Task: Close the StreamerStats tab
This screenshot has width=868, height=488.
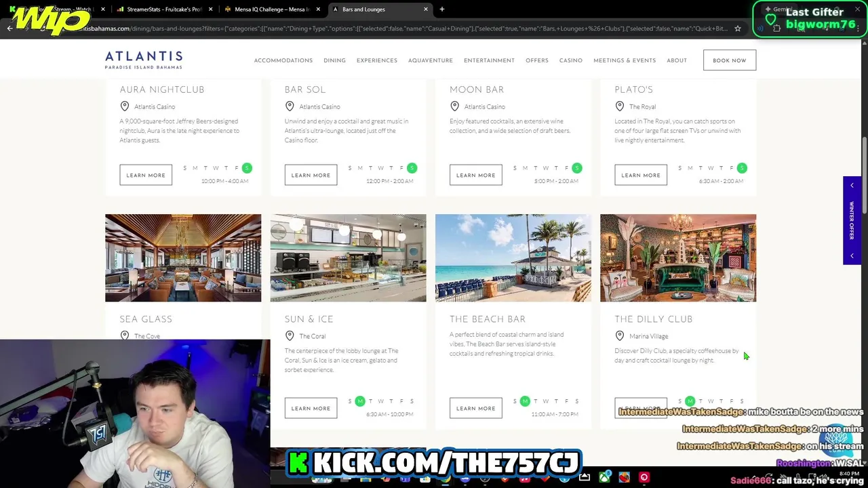Action: [x=210, y=9]
